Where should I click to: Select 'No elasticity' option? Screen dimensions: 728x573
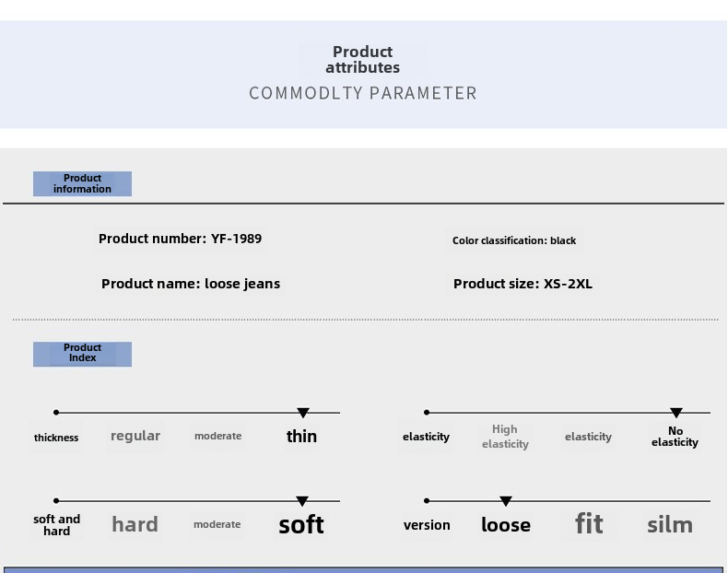[x=675, y=437]
